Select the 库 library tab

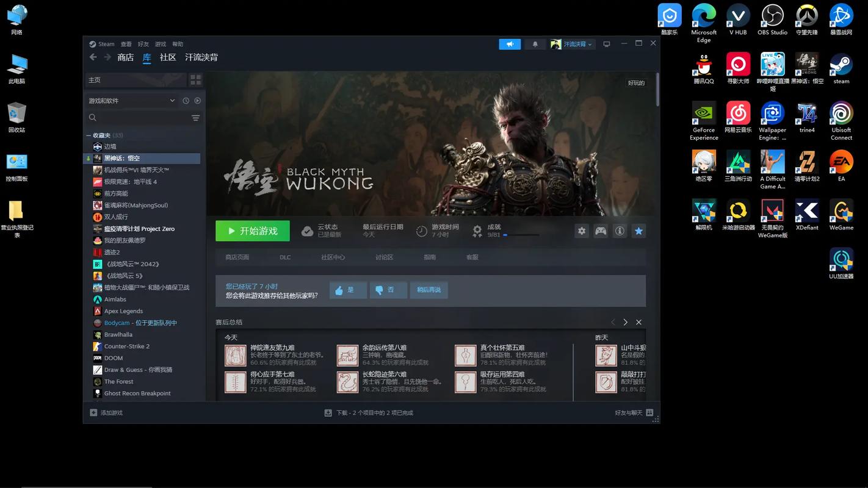pos(146,57)
